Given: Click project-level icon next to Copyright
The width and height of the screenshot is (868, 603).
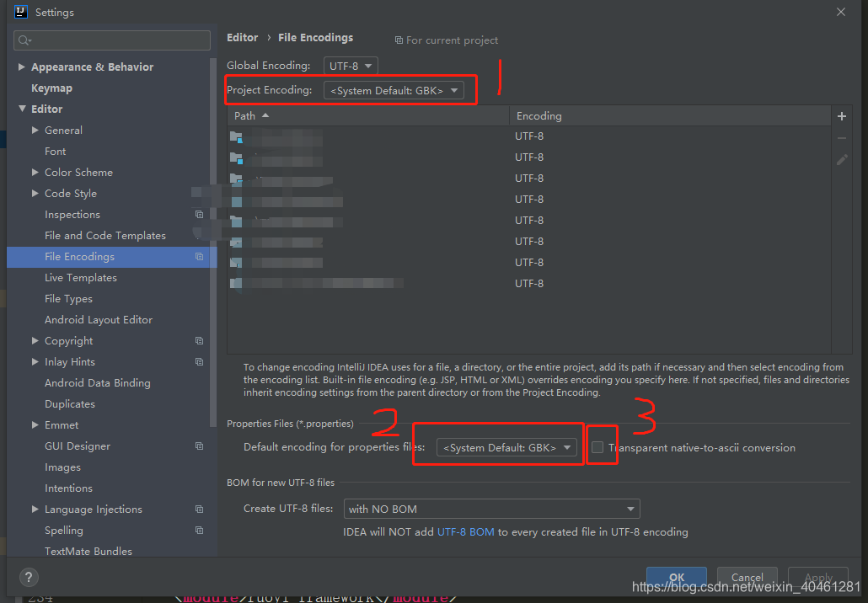Looking at the screenshot, I should point(199,341).
